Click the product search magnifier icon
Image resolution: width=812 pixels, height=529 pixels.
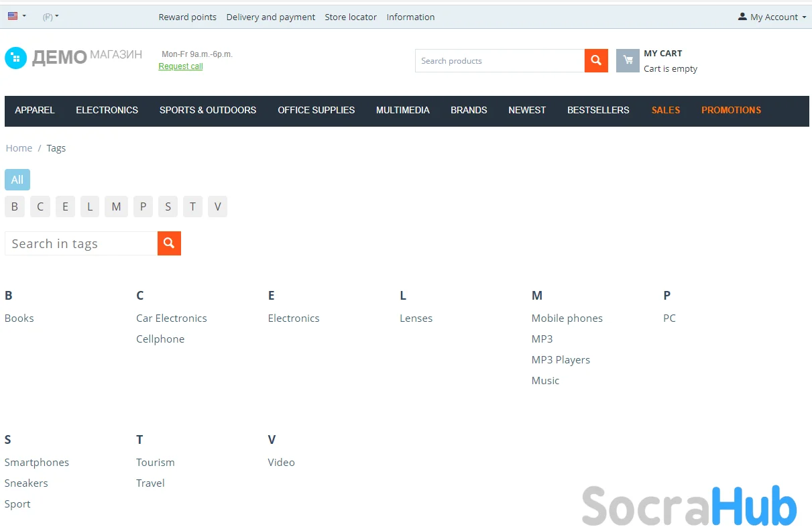596,60
